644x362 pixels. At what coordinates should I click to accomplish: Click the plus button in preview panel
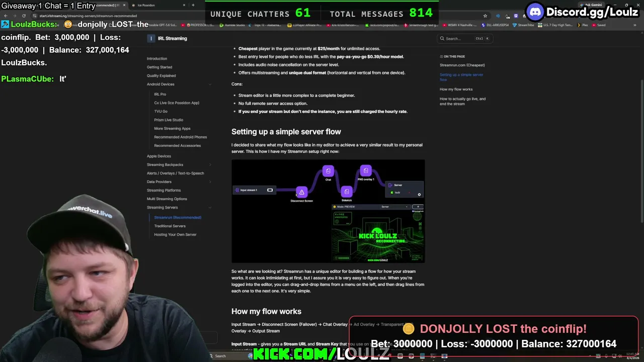click(x=417, y=207)
